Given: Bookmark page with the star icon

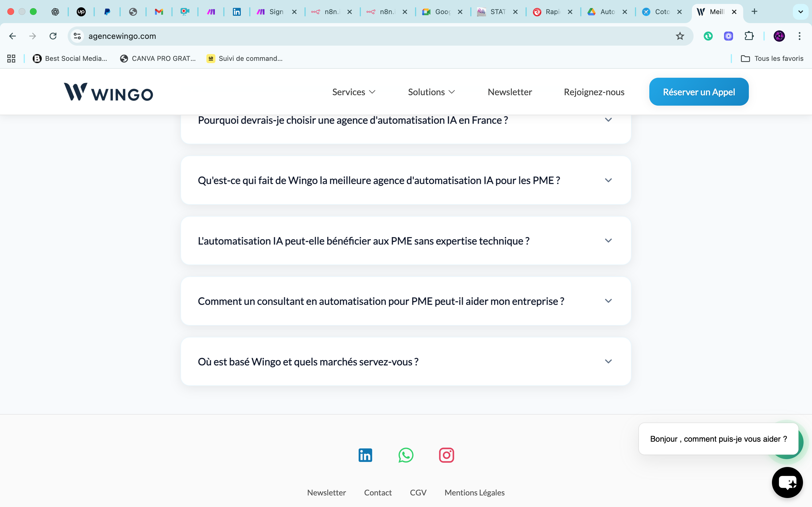Looking at the screenshot, I should 680,36.
